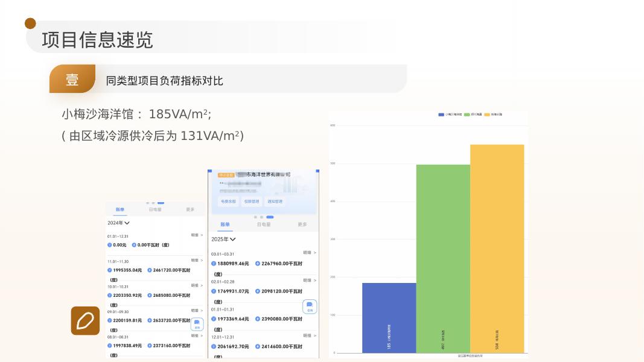Click the yuan icon beside 1973369.64元
This screenshot has width=644, height=362.
pyautogui.click(x=214, y=319)
